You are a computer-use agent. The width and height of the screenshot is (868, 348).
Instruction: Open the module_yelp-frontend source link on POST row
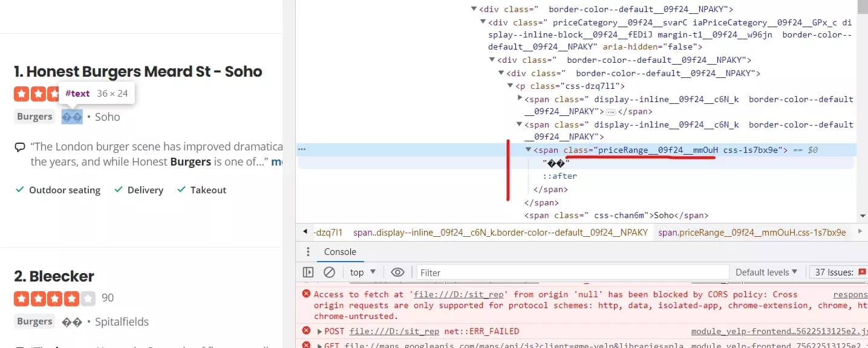(x=779, y=331)
